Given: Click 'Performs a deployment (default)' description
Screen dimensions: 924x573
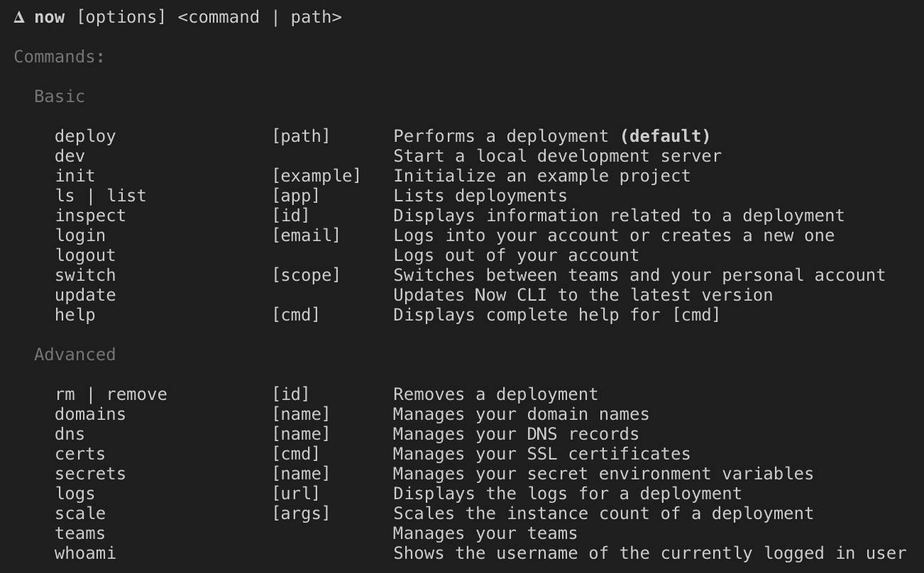Looking at the screenshot, I should tap(552, 136).
